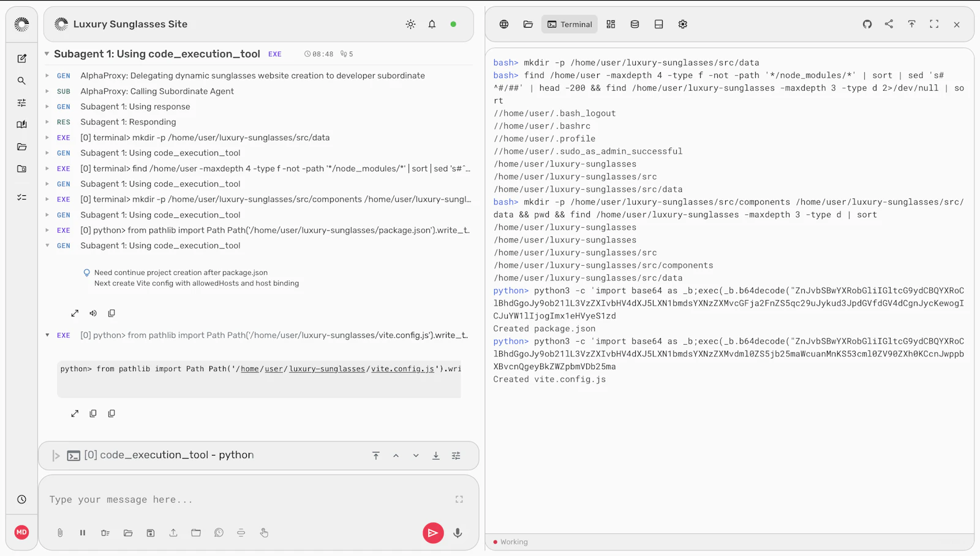Open the files folder icon below input
Viewport: 980px width, 556px height.
coord(196,533)
